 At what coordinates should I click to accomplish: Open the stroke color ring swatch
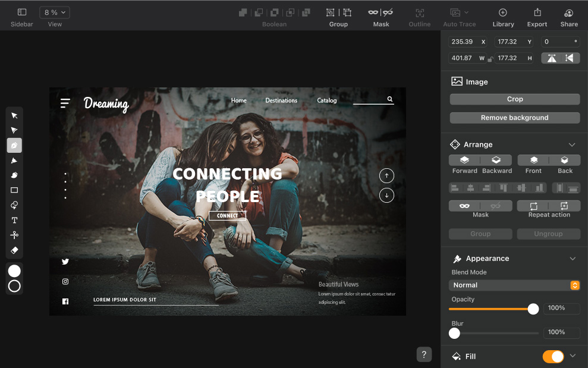pyautogui.click(x=14, y=286)
